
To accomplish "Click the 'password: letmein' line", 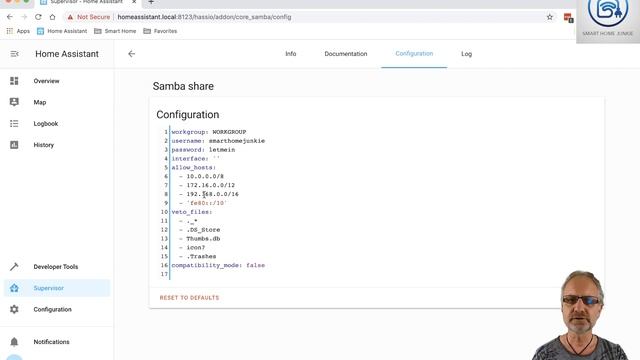I will (203, 150).
